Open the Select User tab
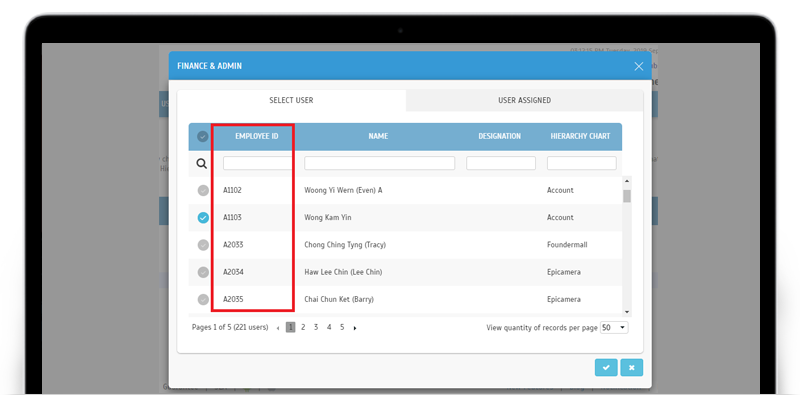Image resolution: width=800 pixels, height=395 pixels. tap(291, 101)
